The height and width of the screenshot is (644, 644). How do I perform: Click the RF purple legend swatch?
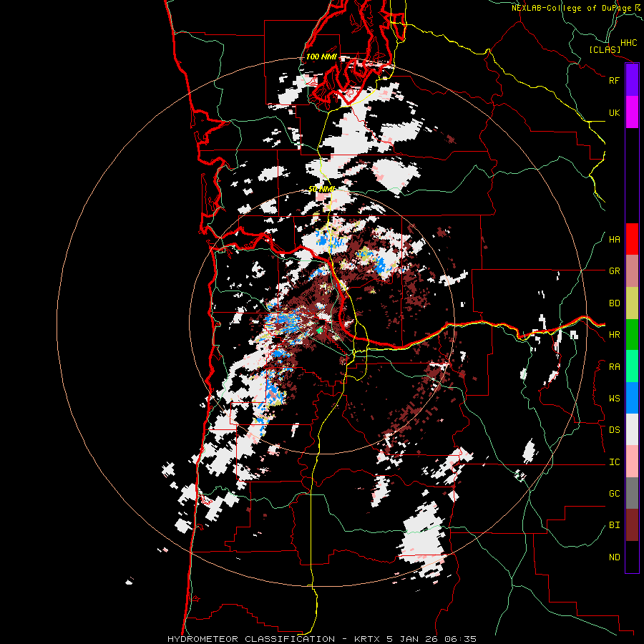coord(632,80)
